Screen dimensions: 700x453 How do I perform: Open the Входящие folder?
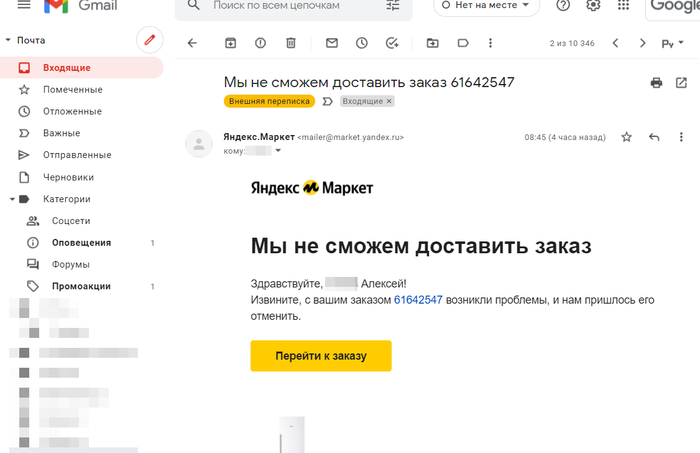(x=82, y=68)
